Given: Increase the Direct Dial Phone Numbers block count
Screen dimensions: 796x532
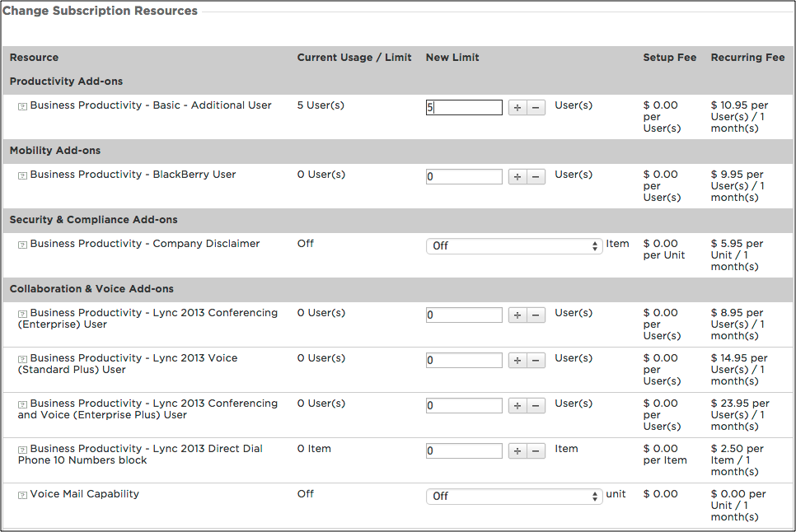Looking at the screenshot, I should point(517,451).
